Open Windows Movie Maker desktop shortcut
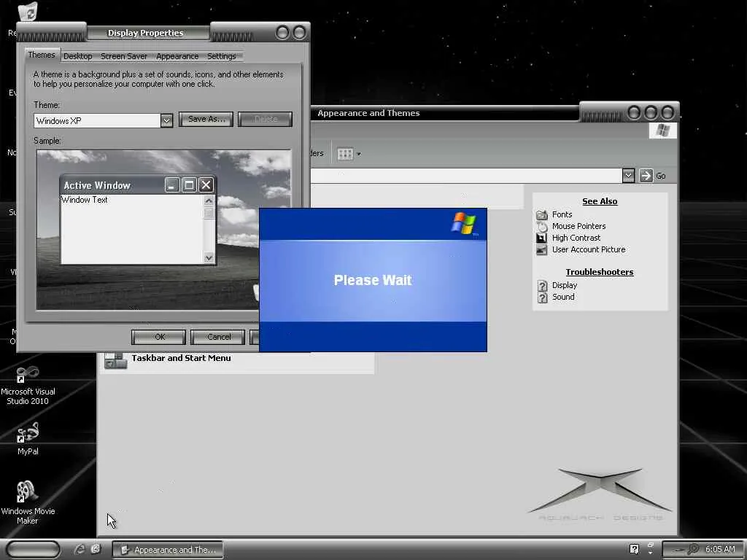Viewport: 747px width, 560px height. (x=27, y=492)
